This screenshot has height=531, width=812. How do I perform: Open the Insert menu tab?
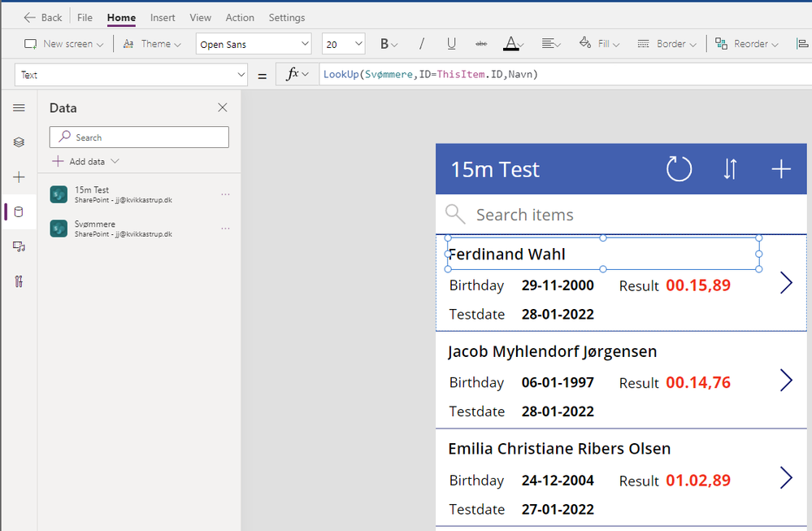(x=163, y=17)
